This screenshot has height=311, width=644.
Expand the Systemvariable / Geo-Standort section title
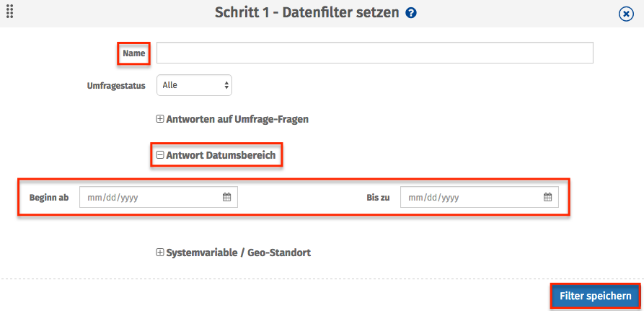tap(238, 253)
